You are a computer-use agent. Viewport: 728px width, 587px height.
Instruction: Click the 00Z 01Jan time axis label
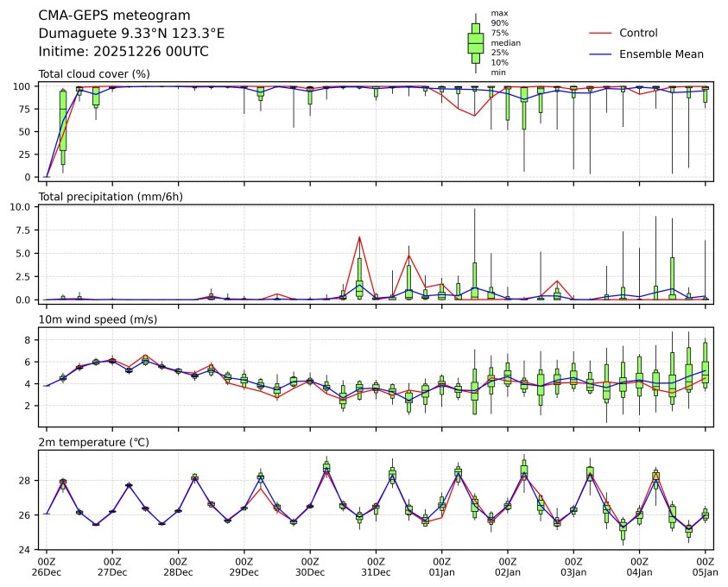tap(442, 566)
